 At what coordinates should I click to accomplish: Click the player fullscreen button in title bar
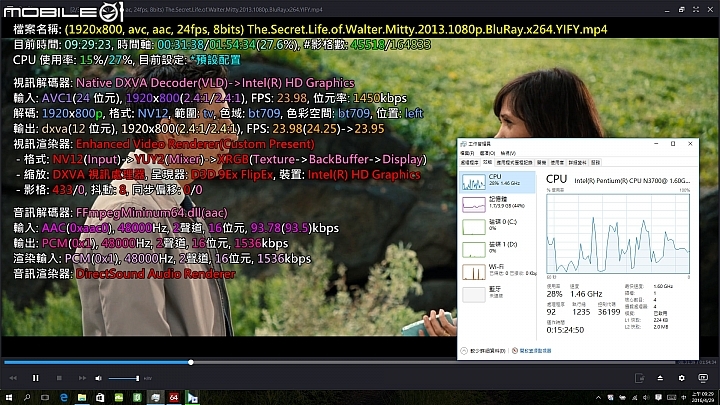point(696,9)
